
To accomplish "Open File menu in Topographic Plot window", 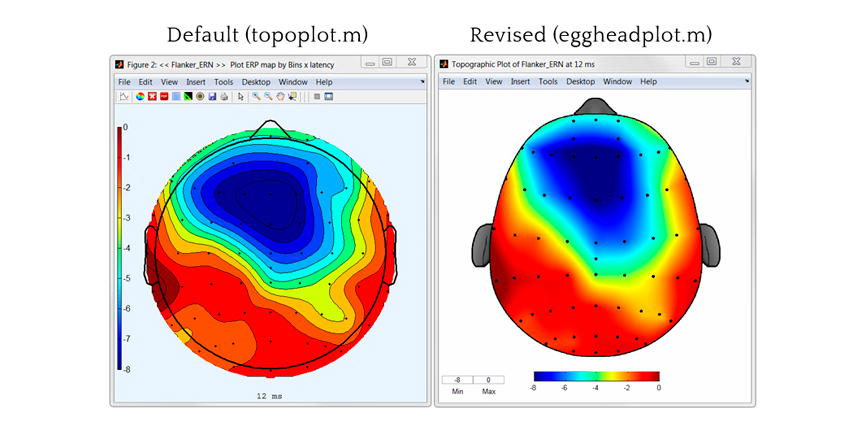I will pos(449,81).
